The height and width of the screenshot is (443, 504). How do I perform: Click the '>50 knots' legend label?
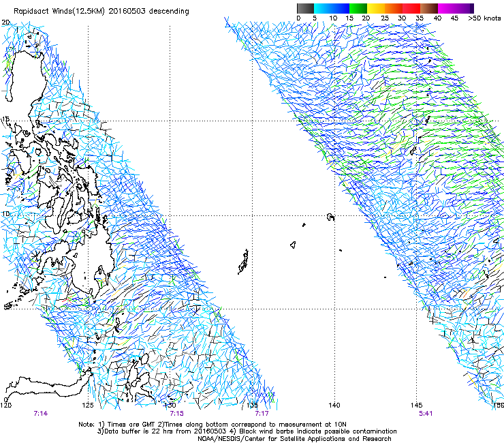[x=484, y=18]
